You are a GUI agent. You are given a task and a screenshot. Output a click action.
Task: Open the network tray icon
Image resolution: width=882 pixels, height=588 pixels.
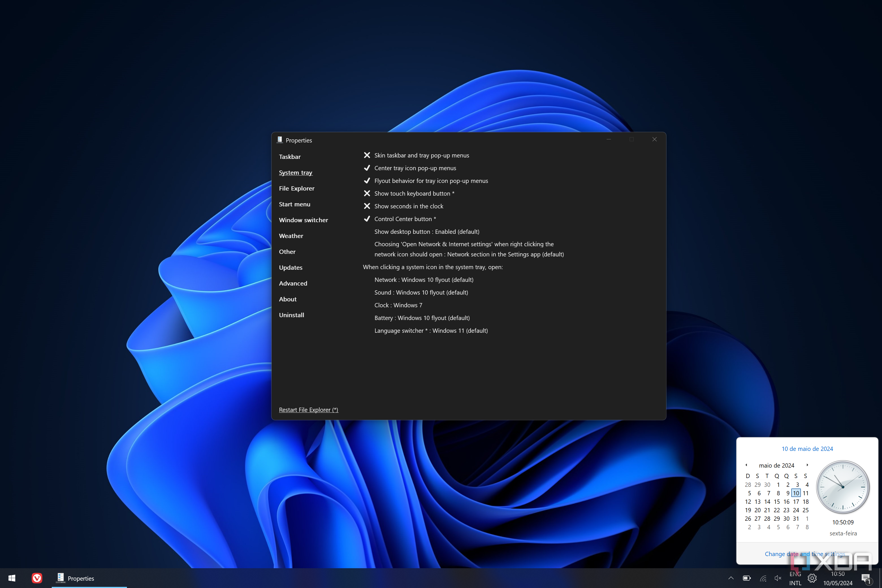point(763,578)
